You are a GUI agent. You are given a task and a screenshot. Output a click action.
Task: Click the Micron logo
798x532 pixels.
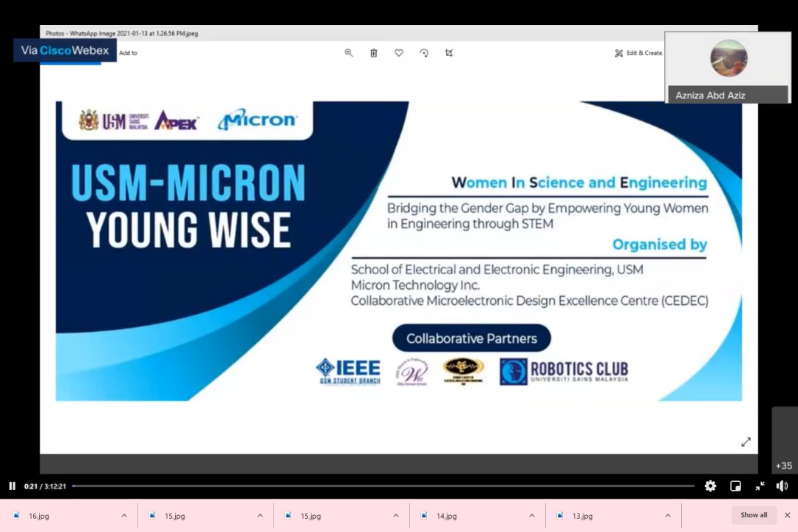(257, 120)
